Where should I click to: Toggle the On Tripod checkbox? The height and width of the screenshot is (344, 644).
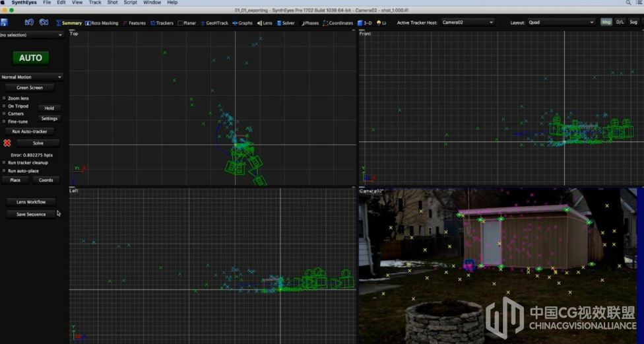point(4,106)
